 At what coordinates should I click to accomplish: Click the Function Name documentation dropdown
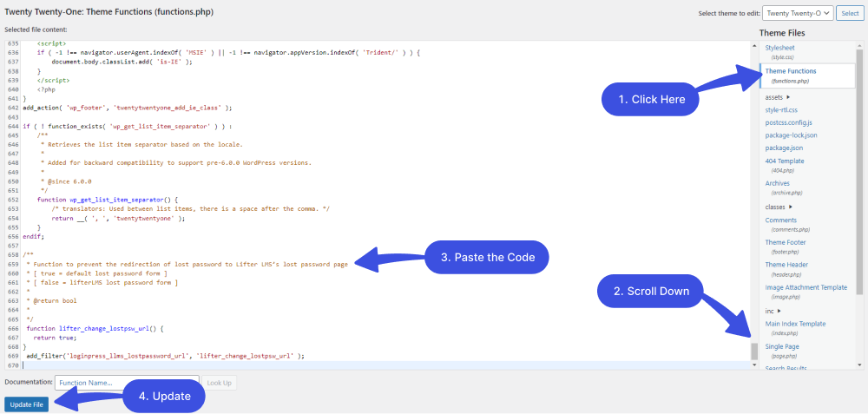[x=127, y=382]
